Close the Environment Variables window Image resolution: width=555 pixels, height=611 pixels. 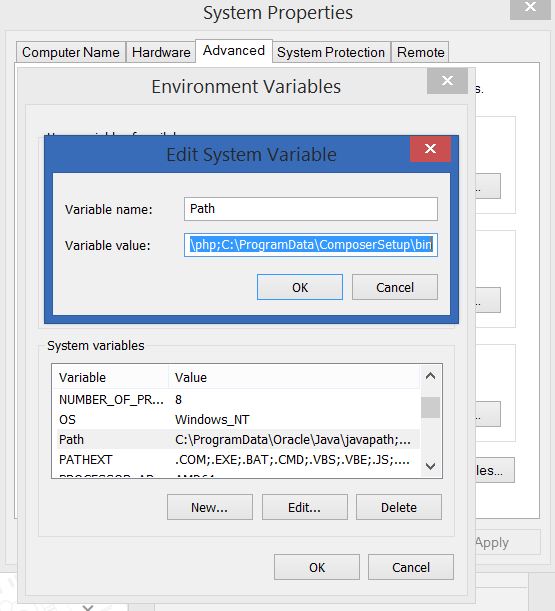[447, 81]
